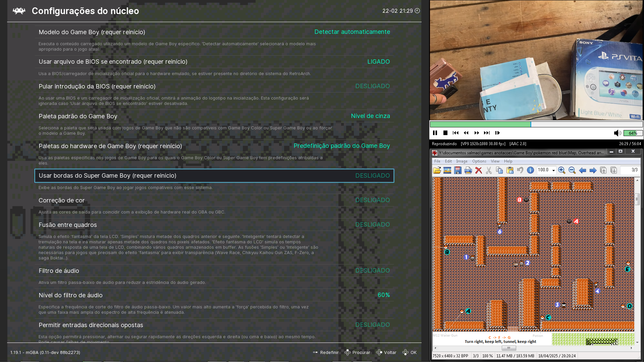The image size is (644, 362).
Task: Change Modelo do Game Boy selection
Action: coord(214,32)
